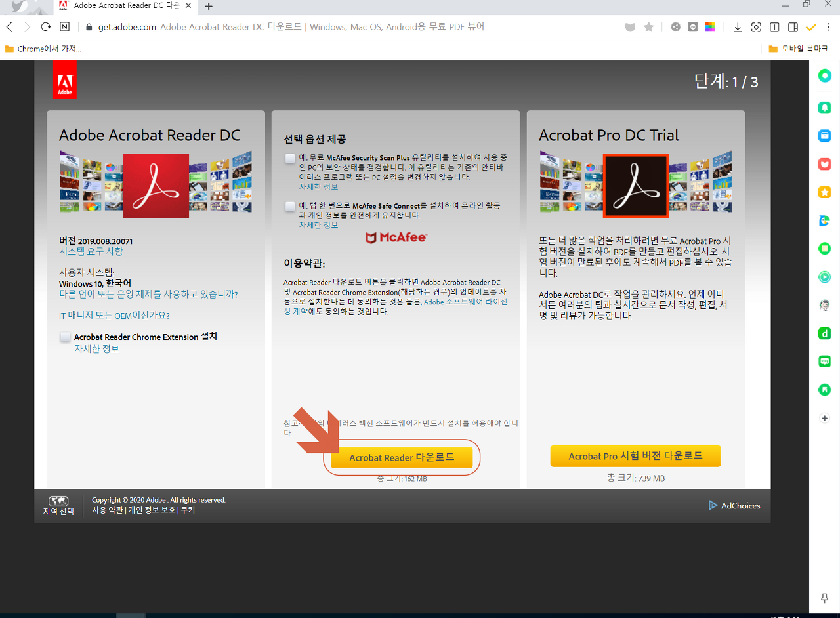This screenshot has height=618, width=840.
Task: Click the forward navigation arrow
Action: click(27, 27)
